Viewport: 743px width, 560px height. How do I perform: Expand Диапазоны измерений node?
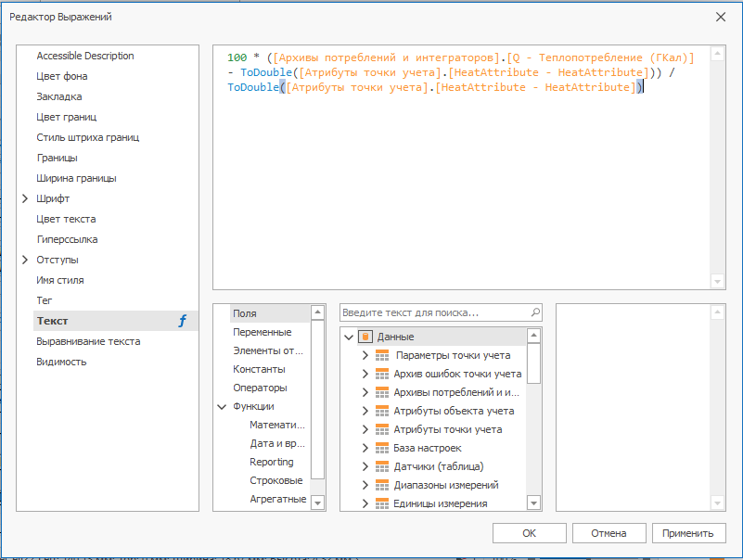(x=365, y=485)
